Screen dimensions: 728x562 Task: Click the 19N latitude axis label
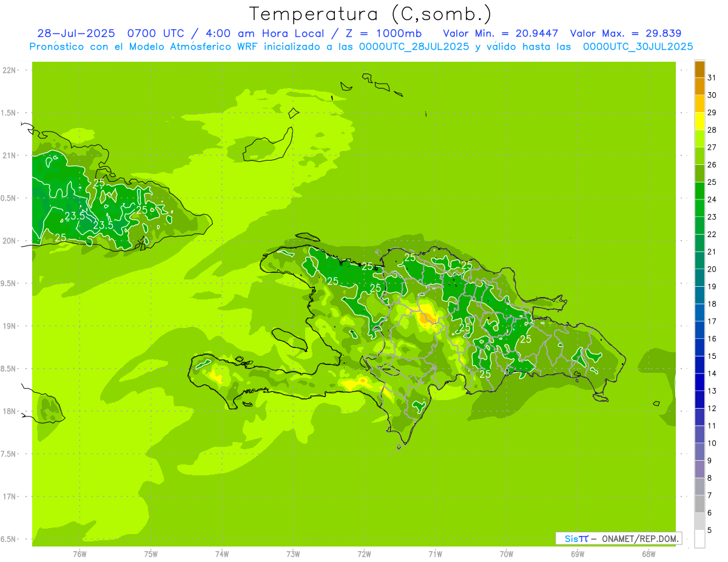[x=8, y=326]
